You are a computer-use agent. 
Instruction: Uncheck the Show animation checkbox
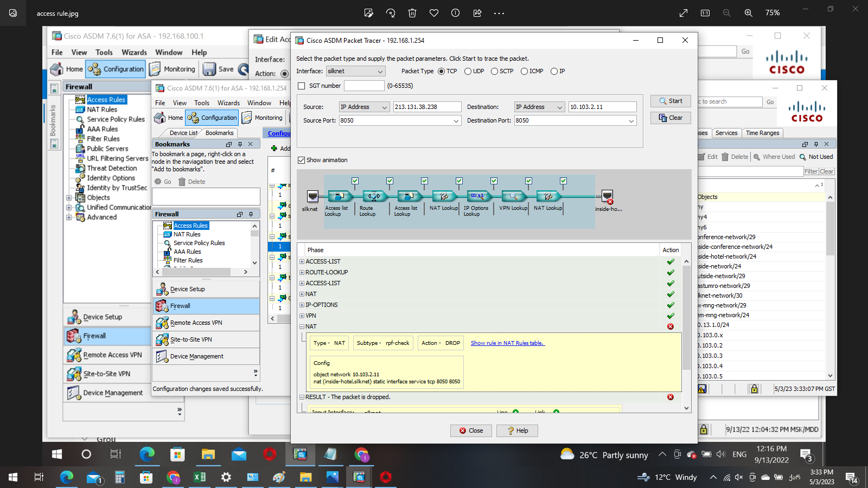click(302, 160)
